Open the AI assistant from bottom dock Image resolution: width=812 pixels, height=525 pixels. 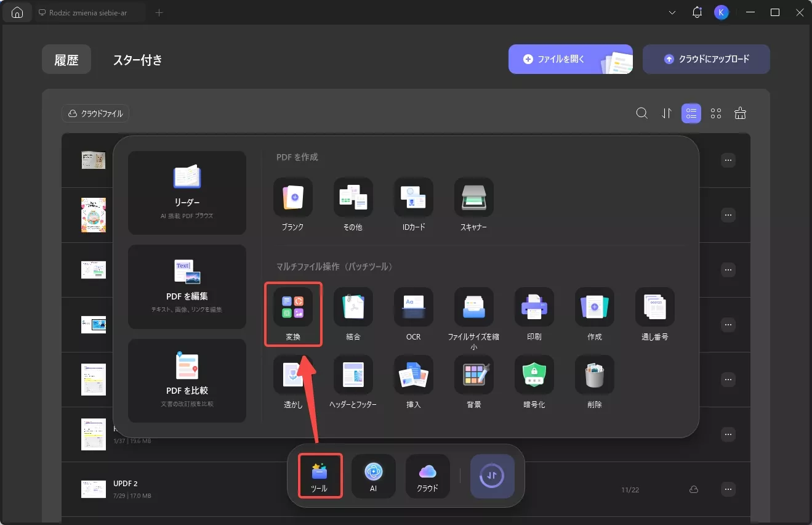point(374,476)
